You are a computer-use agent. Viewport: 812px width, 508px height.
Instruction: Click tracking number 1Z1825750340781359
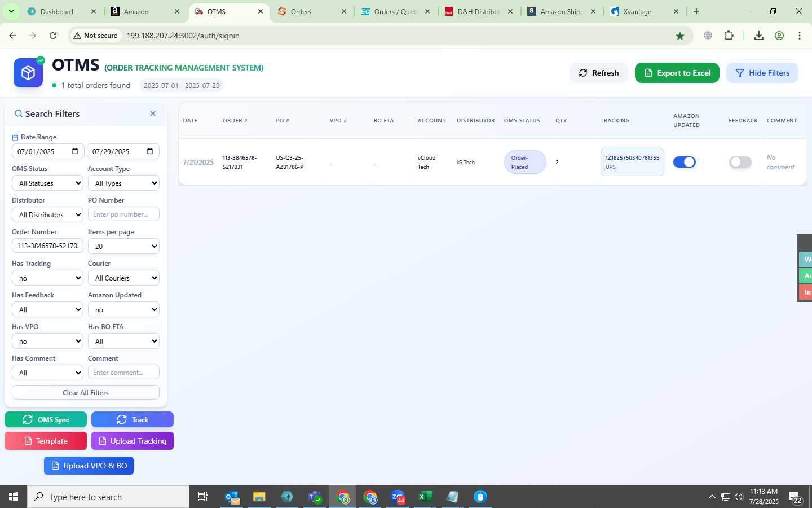point(632,157)
